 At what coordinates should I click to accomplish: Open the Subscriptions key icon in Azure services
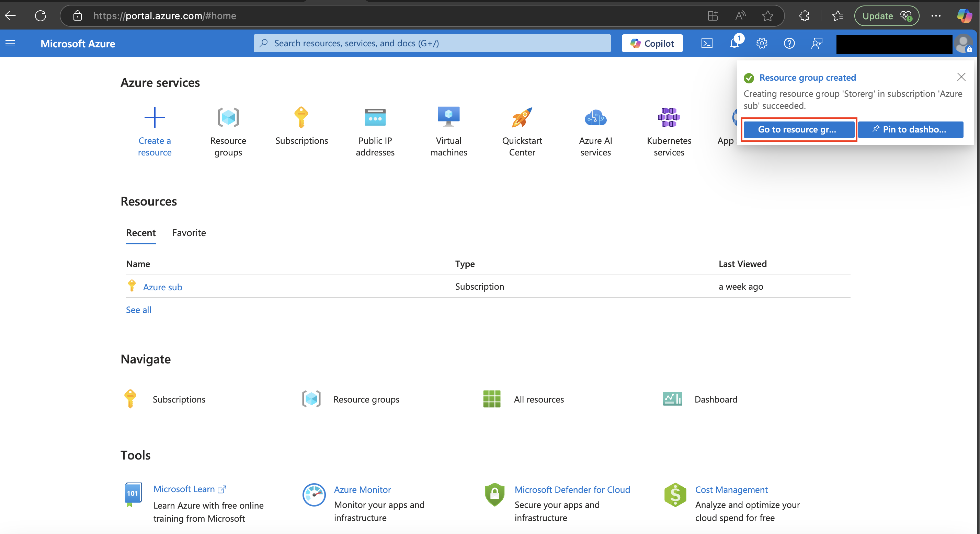[301, 117]
